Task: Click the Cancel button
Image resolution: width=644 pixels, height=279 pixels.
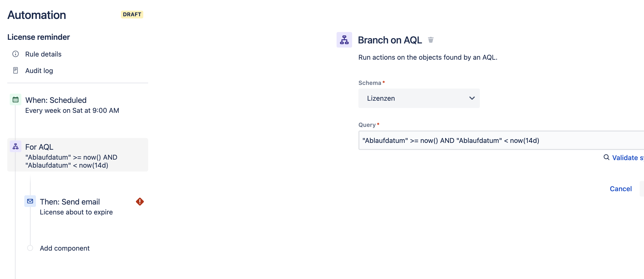Action: tap(621, 189)
